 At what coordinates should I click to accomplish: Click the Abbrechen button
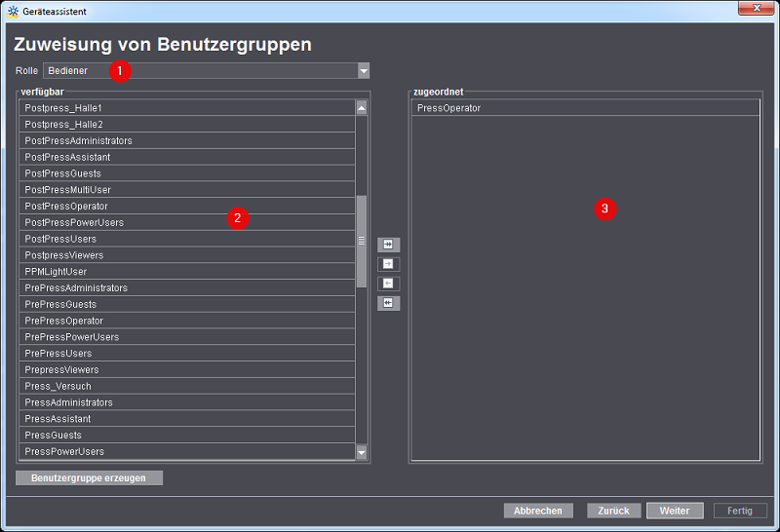(x=538, y=511)
